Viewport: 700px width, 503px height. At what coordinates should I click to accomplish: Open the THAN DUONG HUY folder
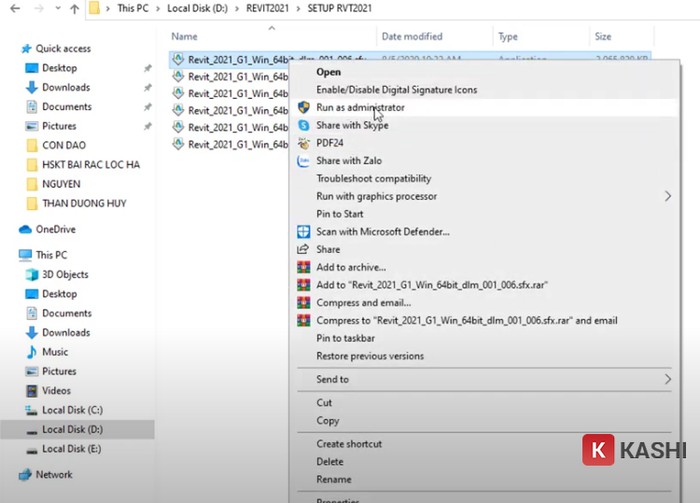coord(84,204)
